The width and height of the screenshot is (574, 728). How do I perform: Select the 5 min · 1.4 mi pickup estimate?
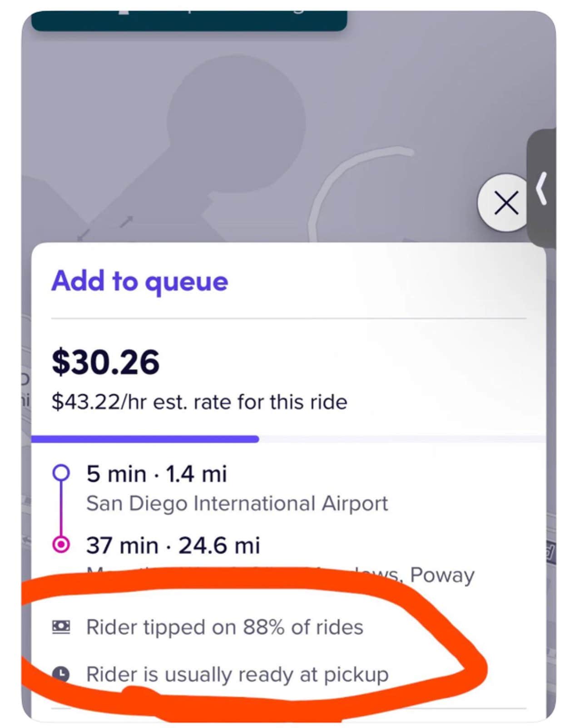coord(157,473)
